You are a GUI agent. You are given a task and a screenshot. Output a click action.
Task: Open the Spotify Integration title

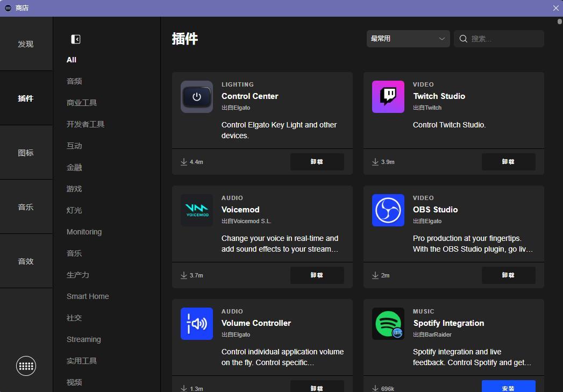[448, 323]
